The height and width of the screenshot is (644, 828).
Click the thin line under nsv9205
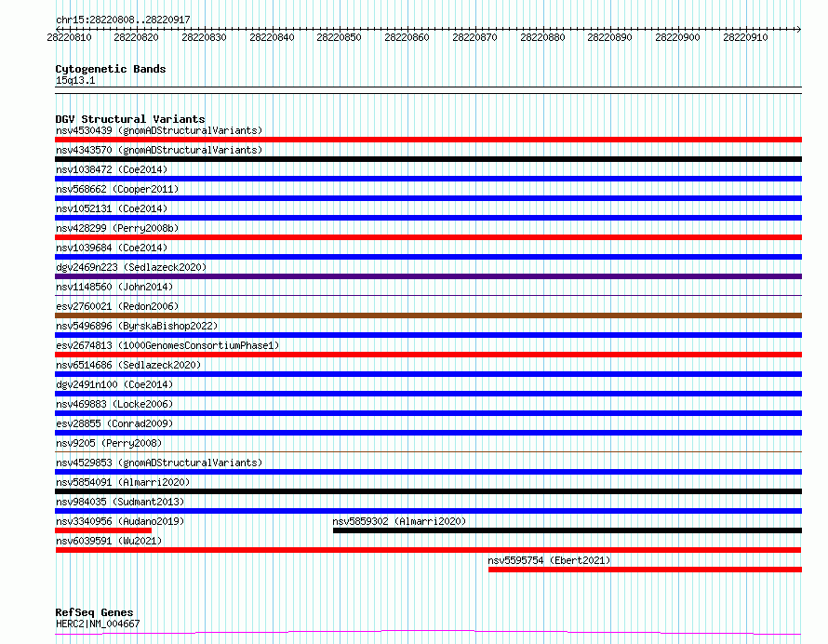428,451
